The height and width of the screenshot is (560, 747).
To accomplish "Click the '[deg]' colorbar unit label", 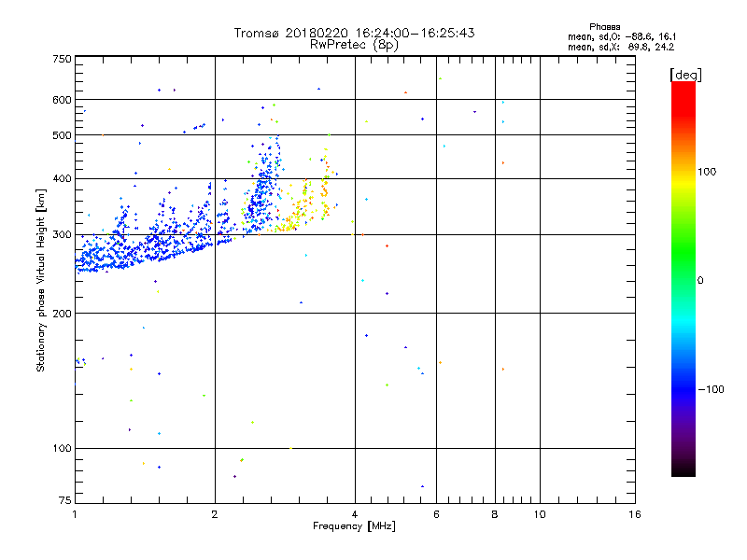I will [685, 75].
